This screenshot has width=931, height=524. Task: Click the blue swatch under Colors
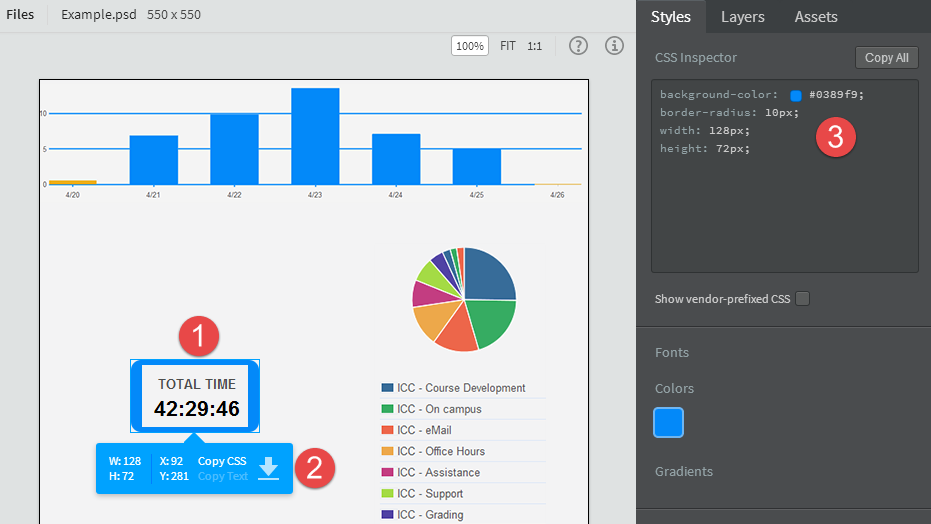click(x=669, y=423)
